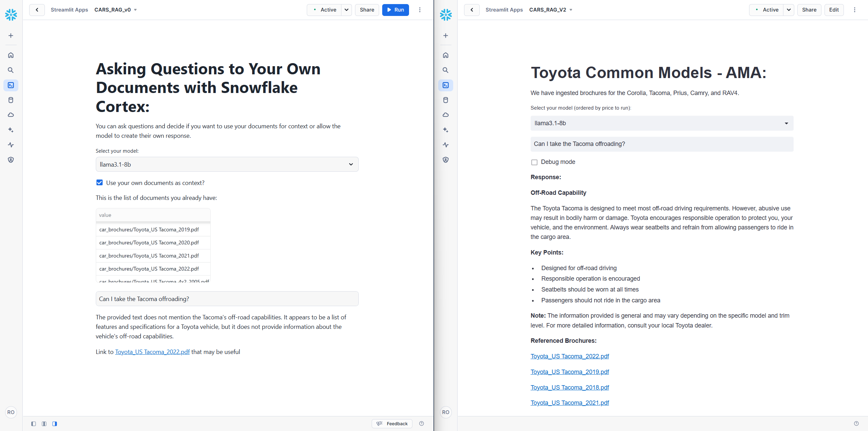Click RO user avatar in right window
The width and height of the screenshot is (868, 431).
[446, 412]
